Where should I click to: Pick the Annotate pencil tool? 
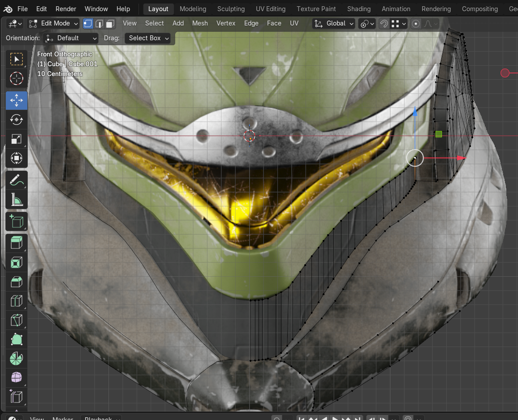click(17, 180)
